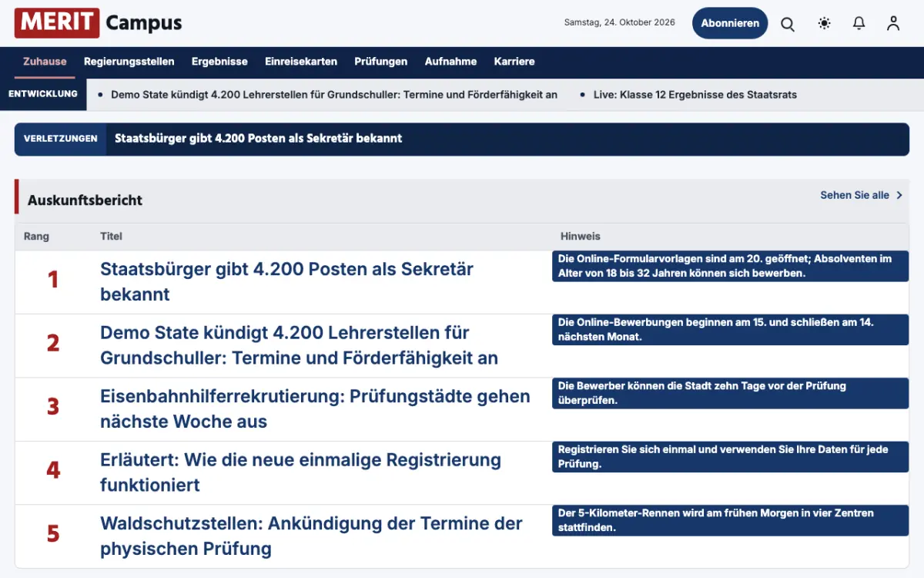
Task: Open the Ergebnisse menu item
Action: (219, 62)
